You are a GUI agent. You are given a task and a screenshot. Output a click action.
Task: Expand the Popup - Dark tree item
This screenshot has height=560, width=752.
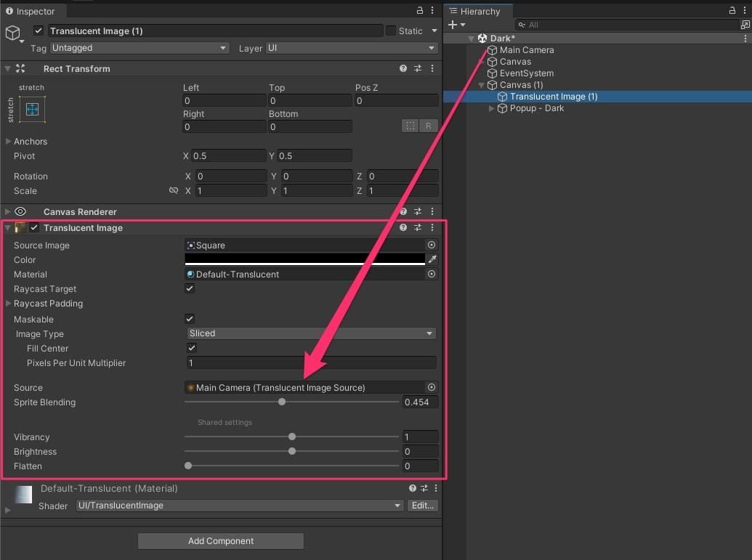click(x=491, y=108)
